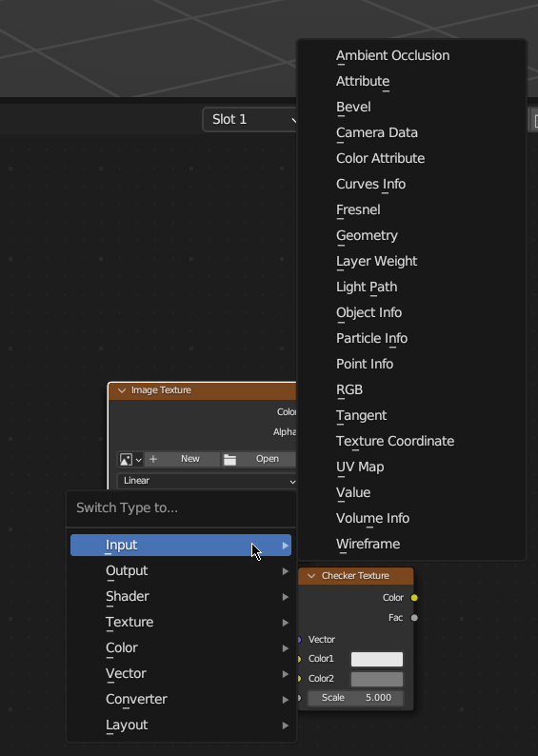Click the Switch Type to... title

(127, 507)
